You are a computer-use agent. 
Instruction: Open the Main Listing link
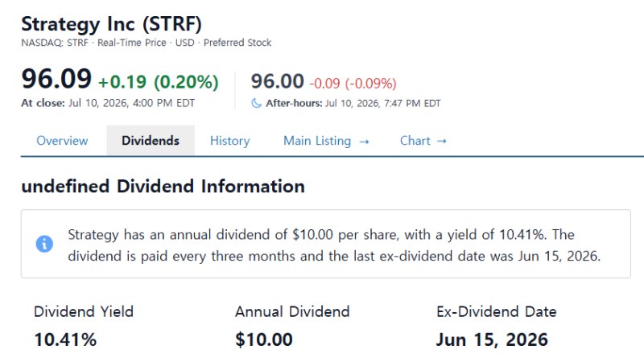coord(326,141)
